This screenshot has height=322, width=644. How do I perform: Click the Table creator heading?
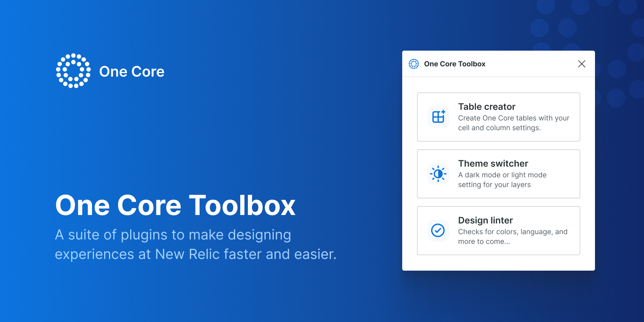(x=487, y=107)
